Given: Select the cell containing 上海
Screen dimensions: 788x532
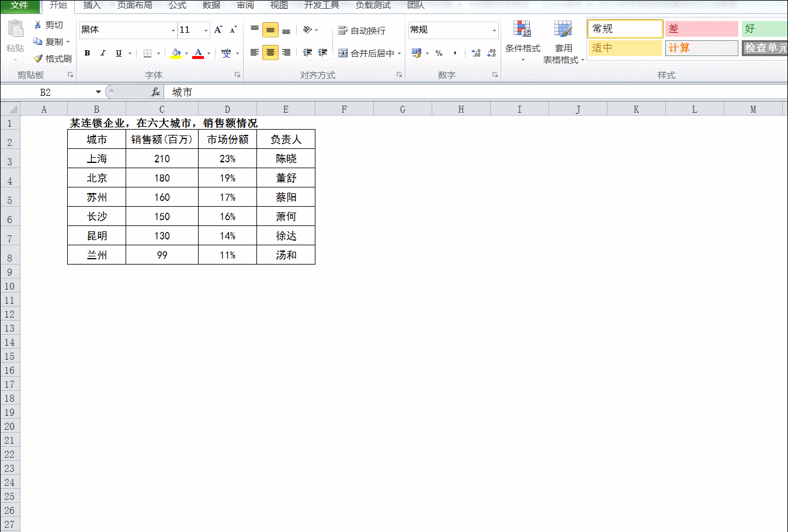Looking at the screenshot, I should coord(96,159).
